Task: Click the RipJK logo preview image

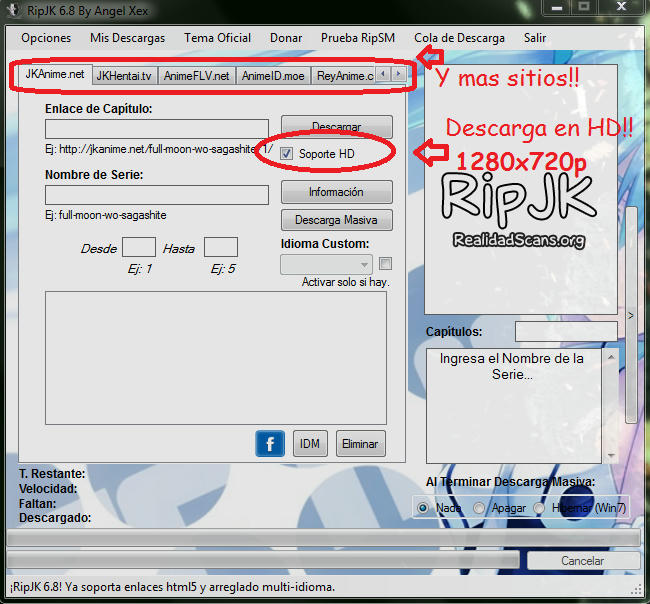Action: [521, 189]
